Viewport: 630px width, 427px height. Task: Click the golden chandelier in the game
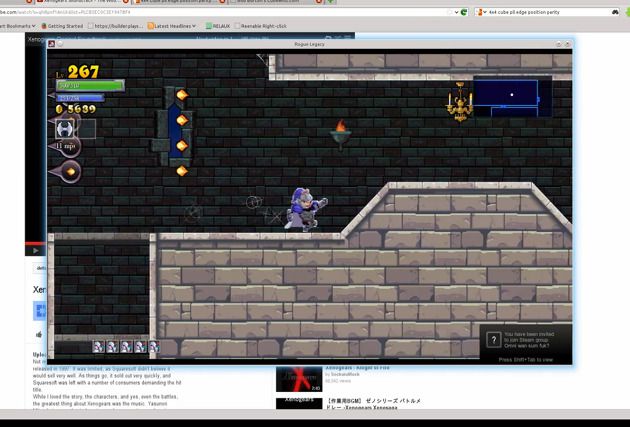pos(460,102)
